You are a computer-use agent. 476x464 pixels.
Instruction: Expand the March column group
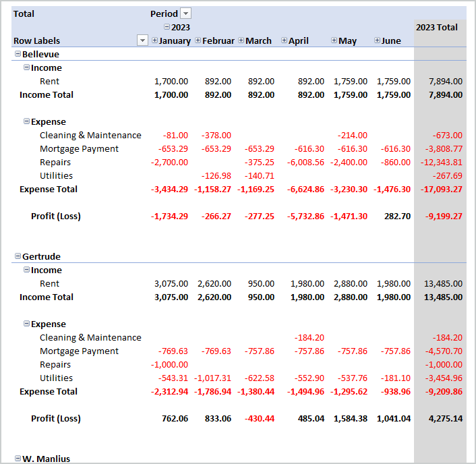click(241, 40)
